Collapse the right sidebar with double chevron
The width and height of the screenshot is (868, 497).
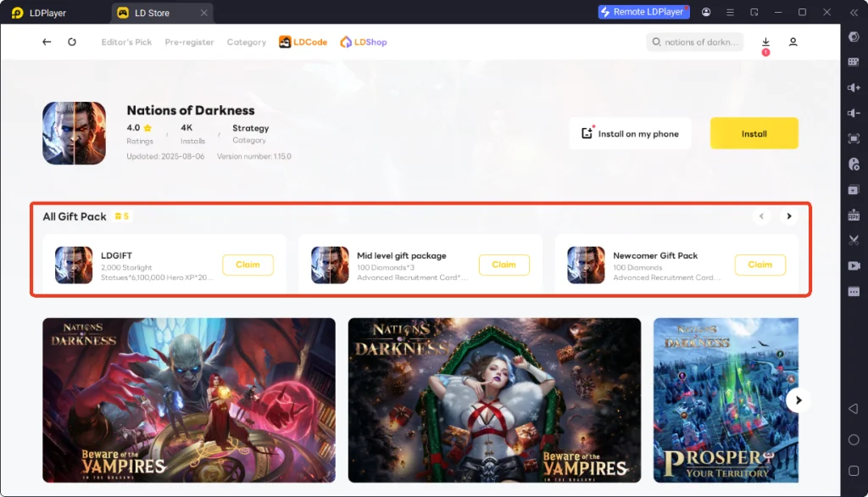tap(854, 12)
